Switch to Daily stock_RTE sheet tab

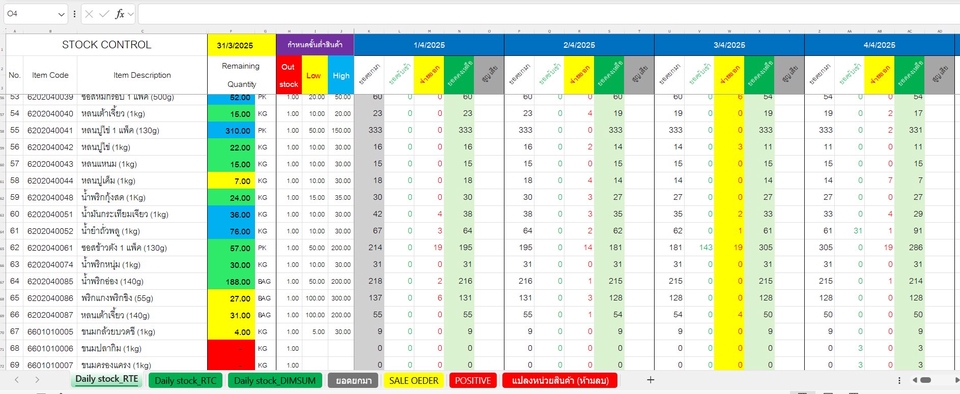pos(107,380)
